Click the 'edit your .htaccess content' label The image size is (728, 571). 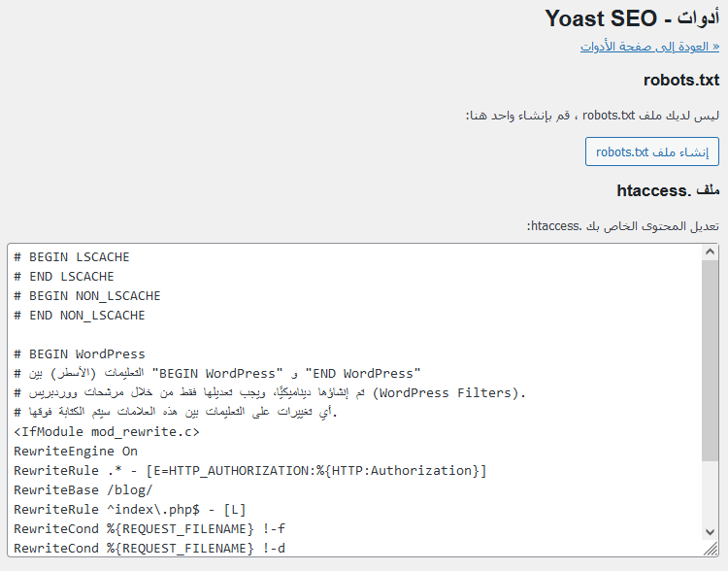coord(622,226)
